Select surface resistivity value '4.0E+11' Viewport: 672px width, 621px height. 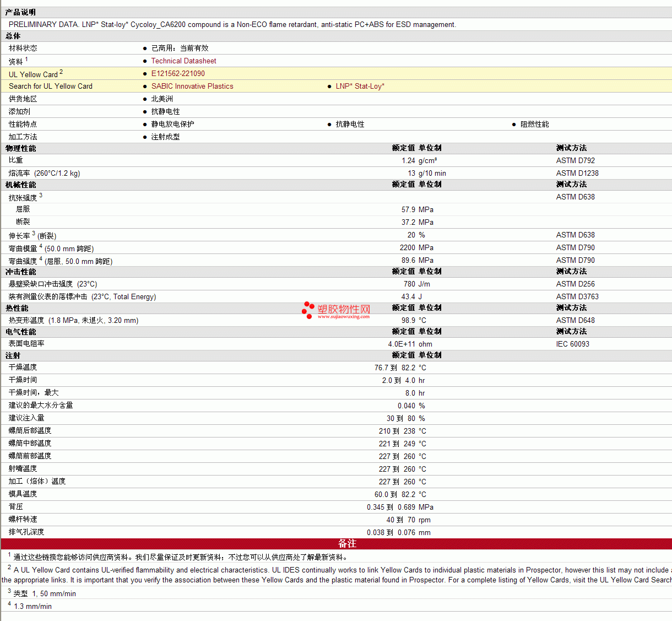pyautogui.click(x=402, y=344)
